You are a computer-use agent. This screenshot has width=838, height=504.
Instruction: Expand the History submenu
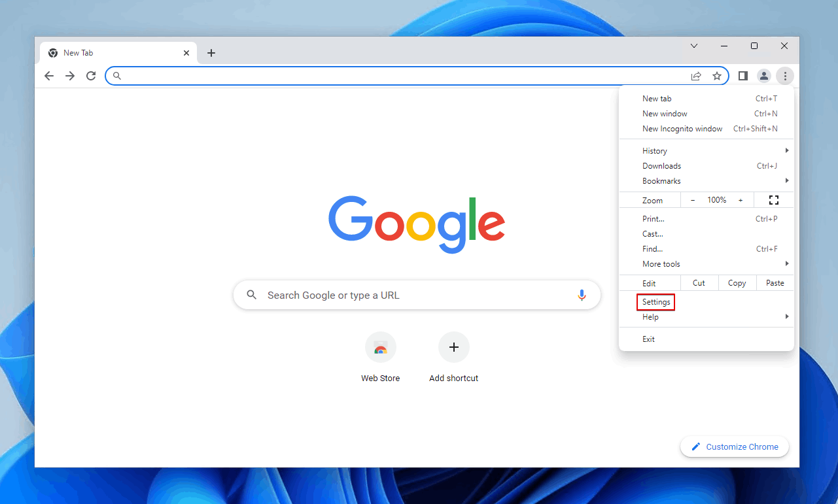click(x=707, y=151)
